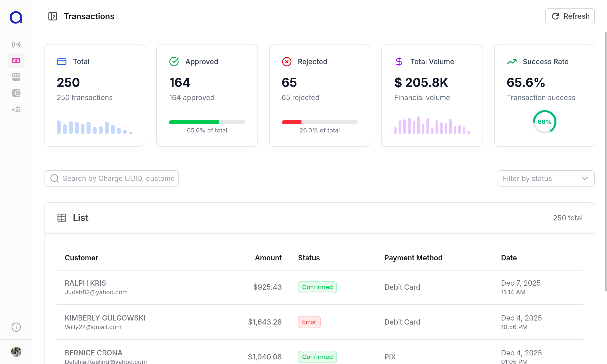Click the app logo in sidebar
Screen dimensions: 607x364
(x=16, y=17)
